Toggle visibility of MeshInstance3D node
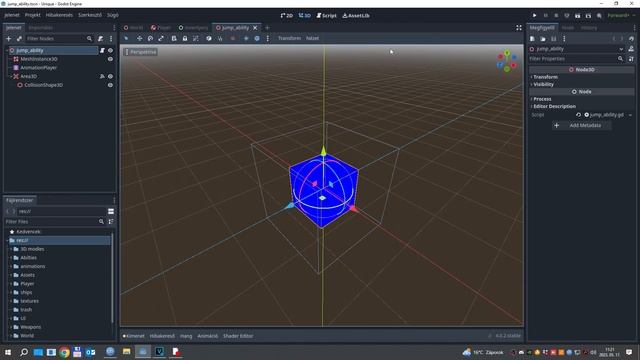This screenshot has width=640, height=360. [110, 59]
